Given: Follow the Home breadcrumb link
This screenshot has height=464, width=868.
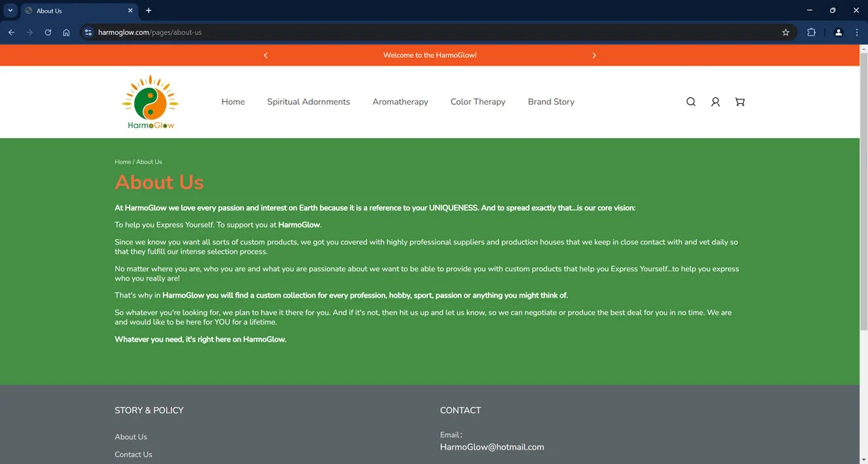Looking at the screenshot, I should coord(123,162).
